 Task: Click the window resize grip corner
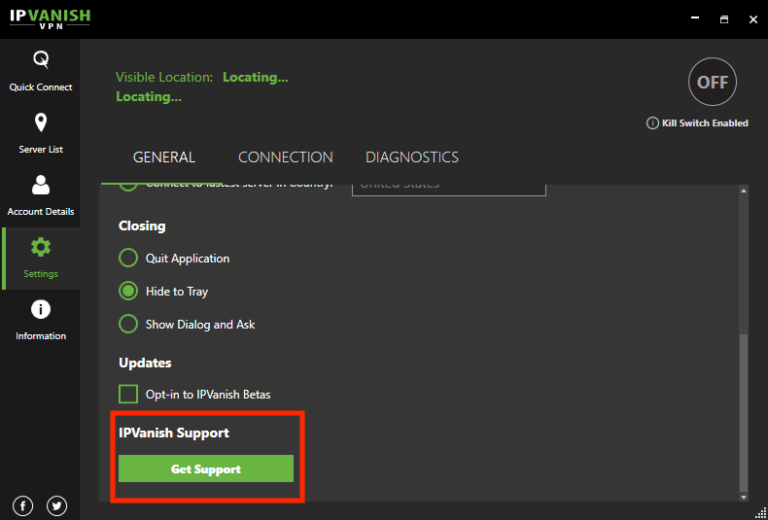point(761,513)
